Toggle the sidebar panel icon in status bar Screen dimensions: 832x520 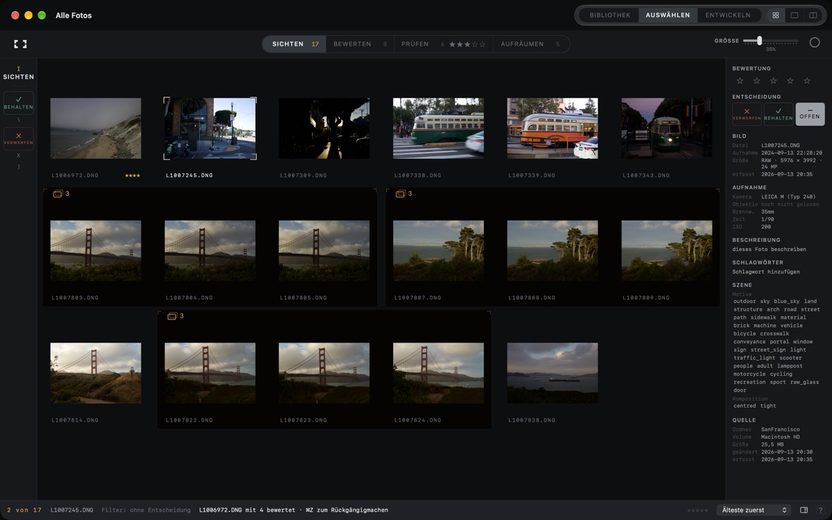coord(804,510)
